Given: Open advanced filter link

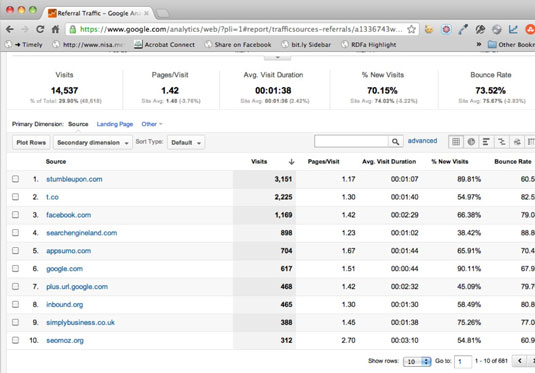Looking at the screenshot, I should (x=422, y=141).
